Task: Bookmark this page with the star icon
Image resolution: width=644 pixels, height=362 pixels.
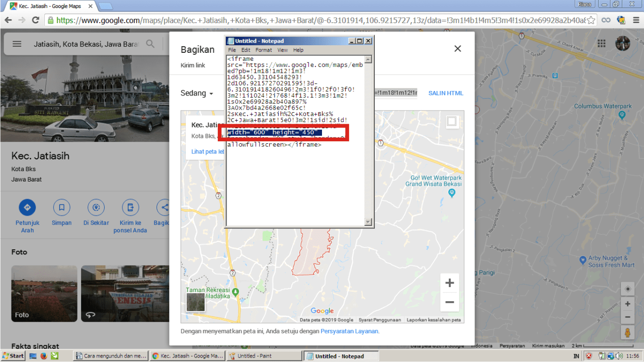Action: pos(591,20)
